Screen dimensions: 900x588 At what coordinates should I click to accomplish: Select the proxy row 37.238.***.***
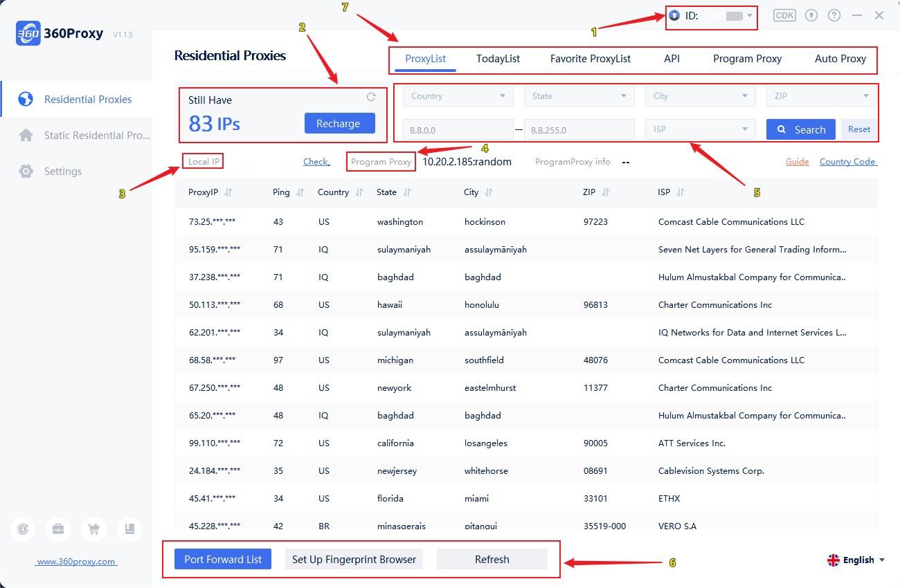click(526, 277)
